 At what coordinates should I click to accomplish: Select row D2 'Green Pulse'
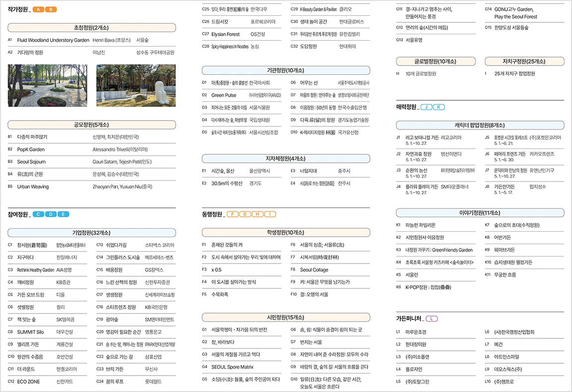click(241, 95)
